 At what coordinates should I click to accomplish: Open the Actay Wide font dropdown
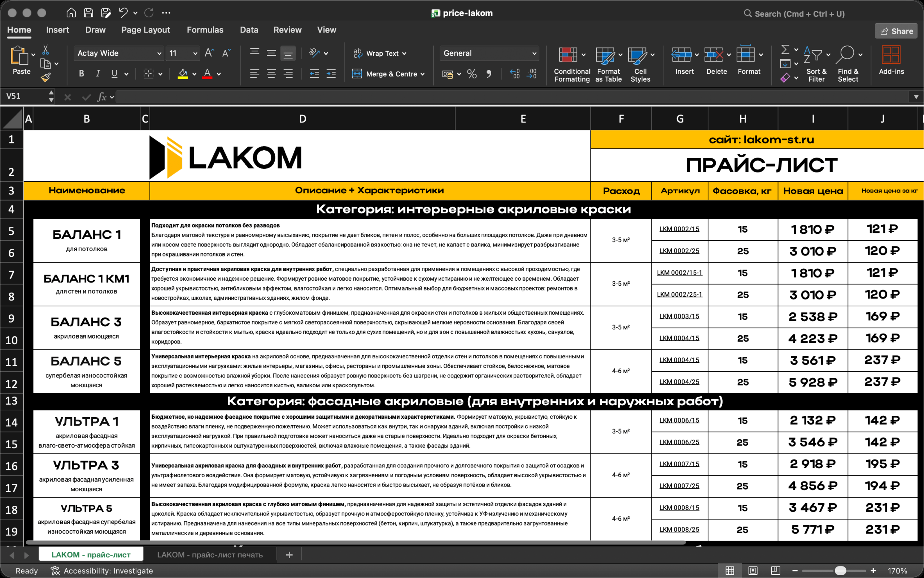159,53
